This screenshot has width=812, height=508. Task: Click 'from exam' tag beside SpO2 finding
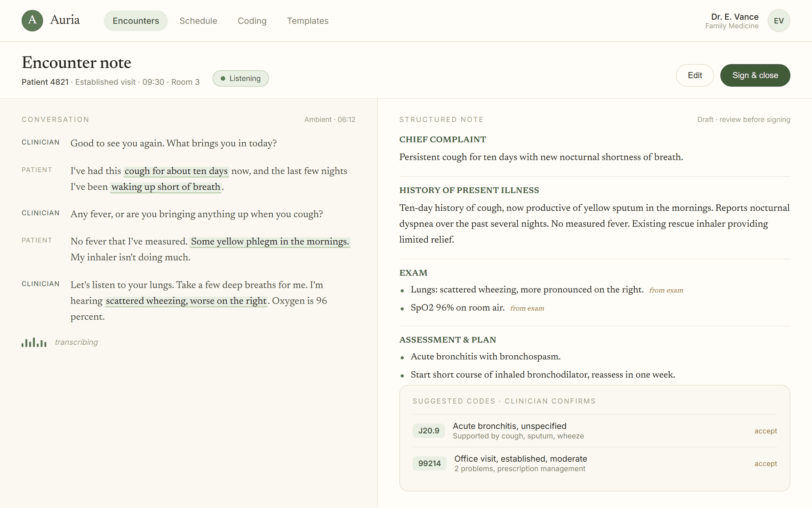coord(527,308)
